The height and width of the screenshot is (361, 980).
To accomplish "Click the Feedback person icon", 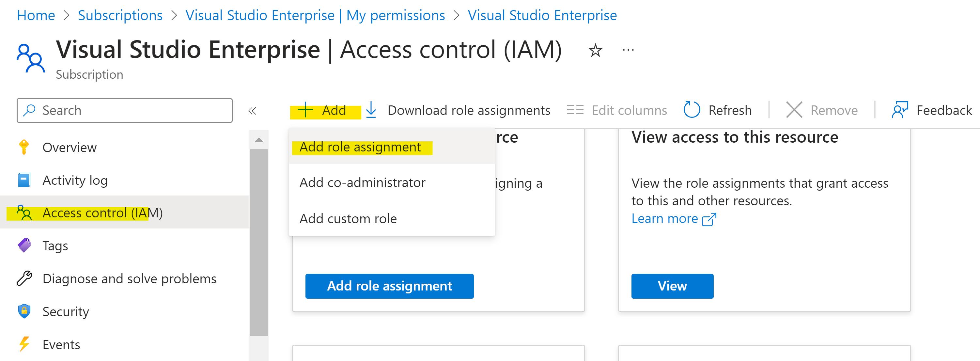I will (900, 110).
